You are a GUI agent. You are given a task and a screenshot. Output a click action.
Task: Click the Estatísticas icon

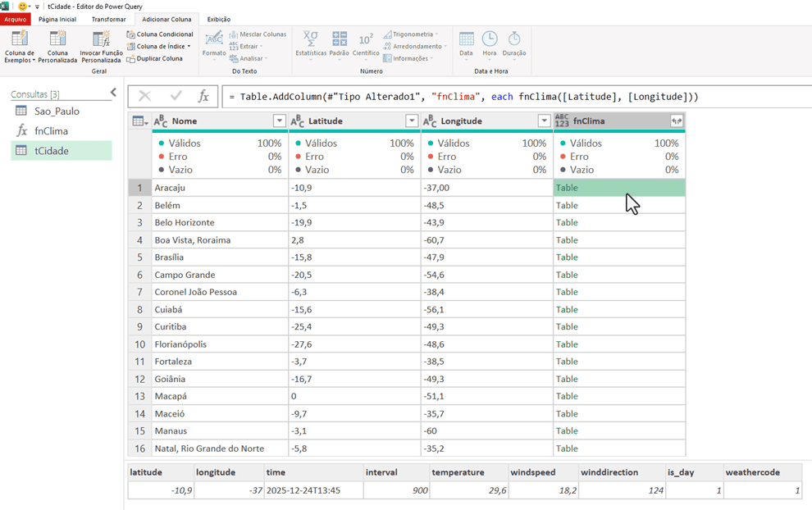311,39
